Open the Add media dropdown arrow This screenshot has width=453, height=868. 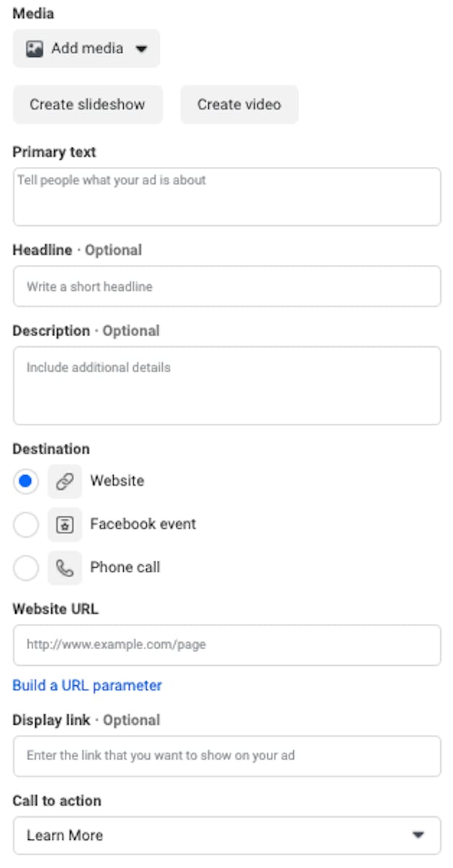pos(141,49)
